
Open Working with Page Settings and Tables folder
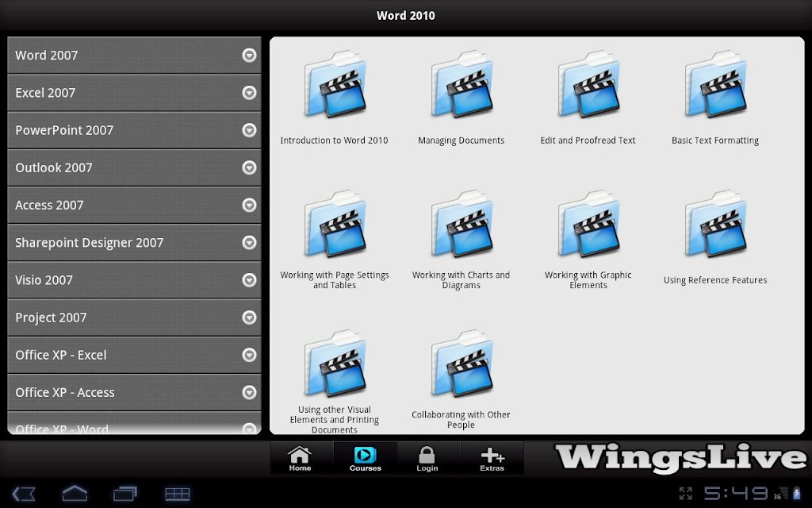click(x=335, y=225)
